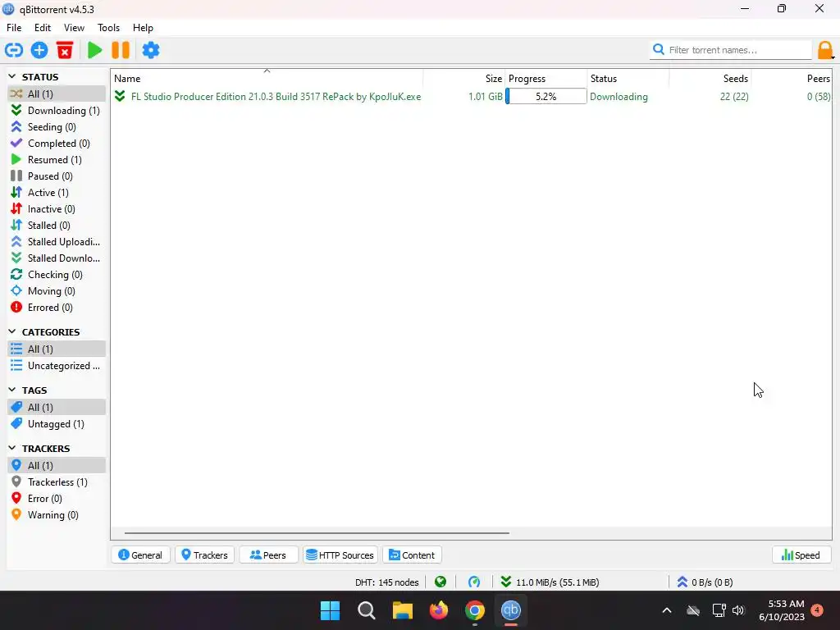This screenshot has height=630, width=840.
Task: Select Seeding (0) status filter
Action: tap(57, 127)
